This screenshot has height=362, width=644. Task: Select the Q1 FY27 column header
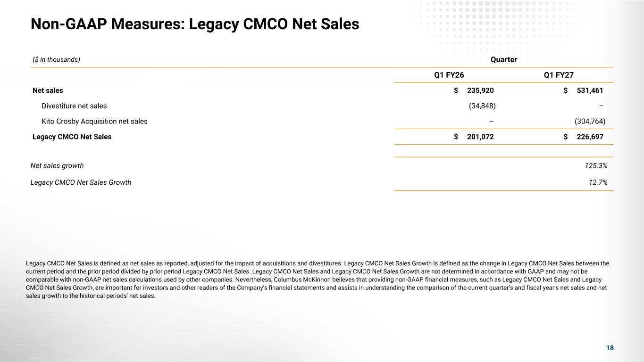[x=559, y=75]
